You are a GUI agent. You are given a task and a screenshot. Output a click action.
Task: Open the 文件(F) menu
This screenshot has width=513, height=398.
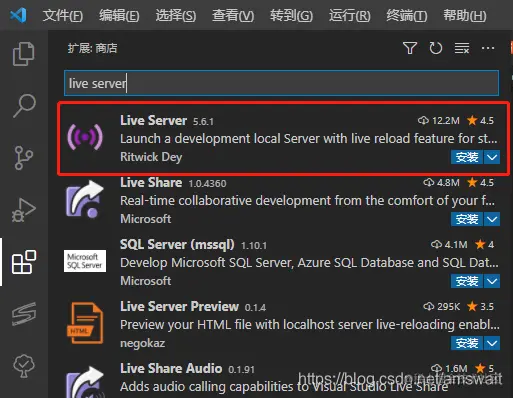63,15
